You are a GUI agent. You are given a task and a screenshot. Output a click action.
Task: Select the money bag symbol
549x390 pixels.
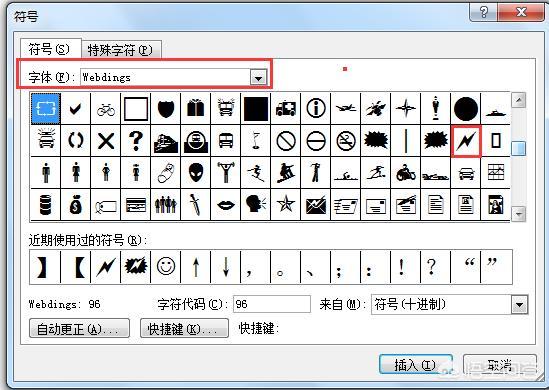(75, 205)
